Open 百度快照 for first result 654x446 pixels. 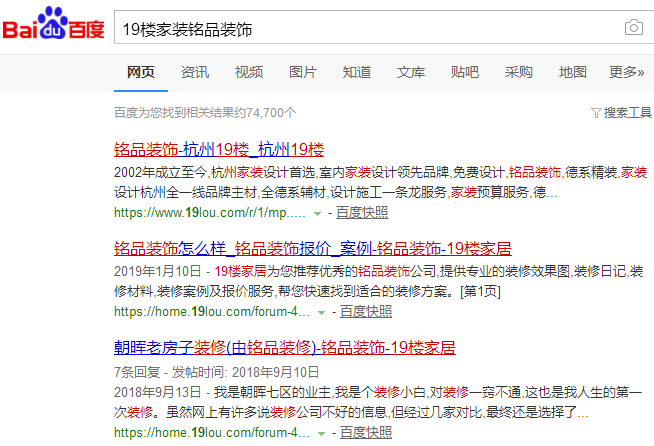pyautogui.click(x=362, y=213)
